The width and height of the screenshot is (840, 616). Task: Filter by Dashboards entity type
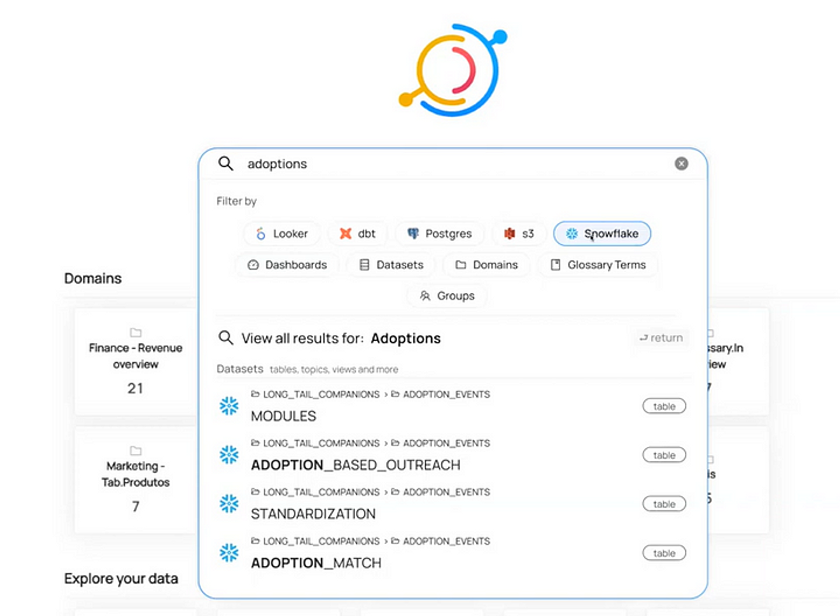tap(287, 265)
